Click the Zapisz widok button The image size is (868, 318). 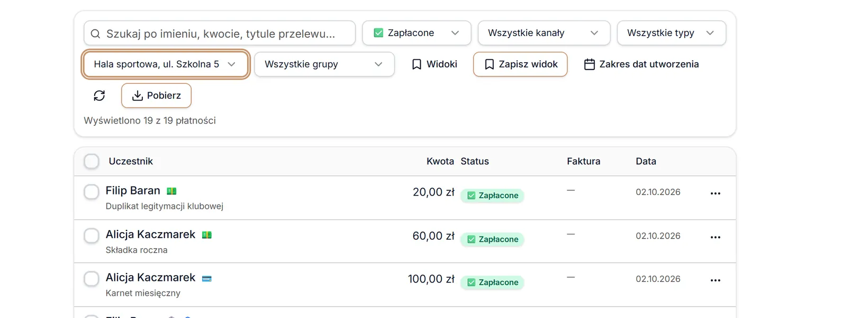coord(520,64)
